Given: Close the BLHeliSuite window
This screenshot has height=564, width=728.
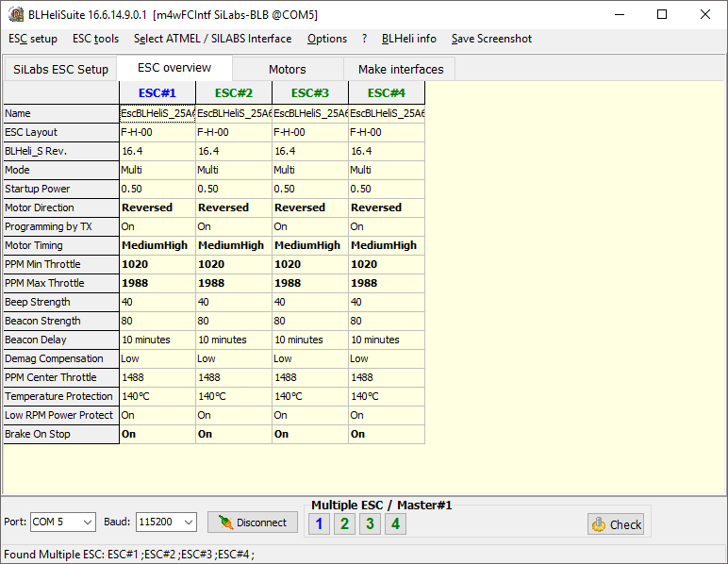Looking at the screenshot, I should [704, 14].
